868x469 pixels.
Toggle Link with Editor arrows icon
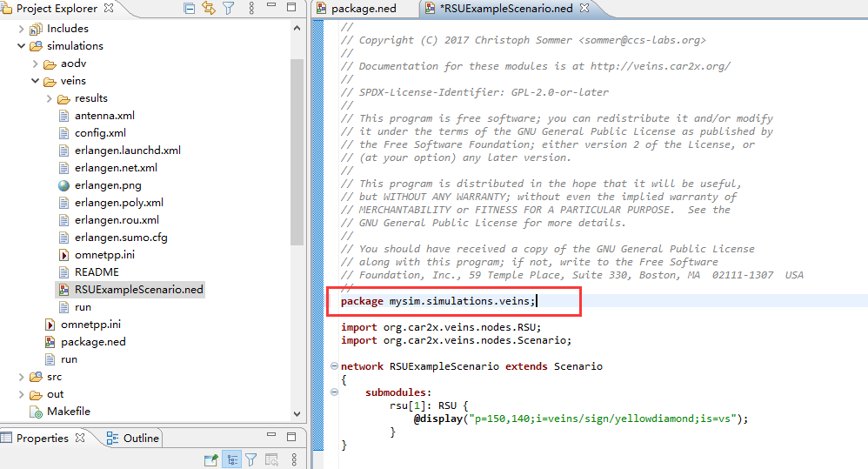click(x=209, y=9)
